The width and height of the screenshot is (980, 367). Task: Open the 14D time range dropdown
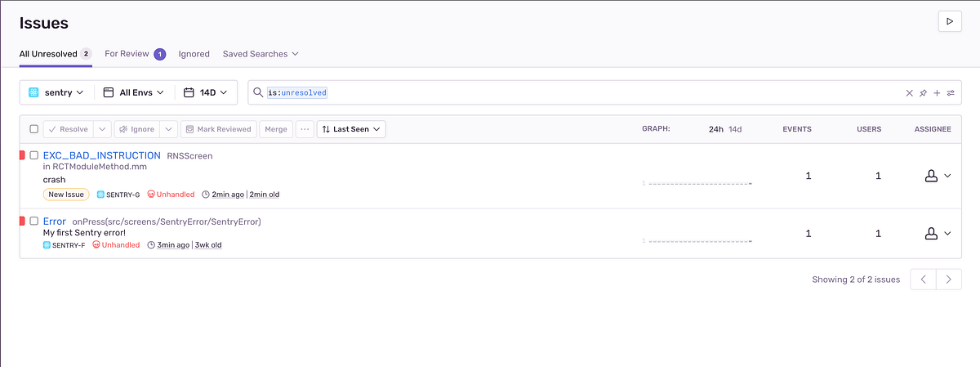205,93
